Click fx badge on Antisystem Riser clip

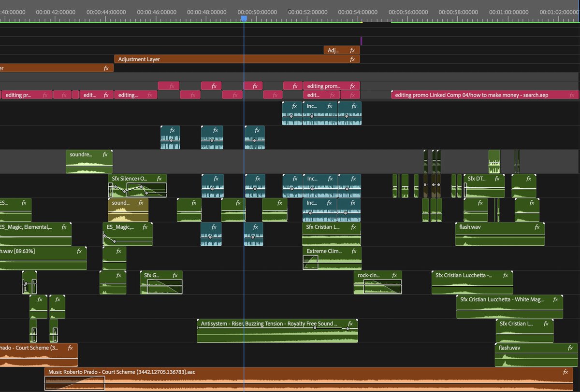(350, 323)
